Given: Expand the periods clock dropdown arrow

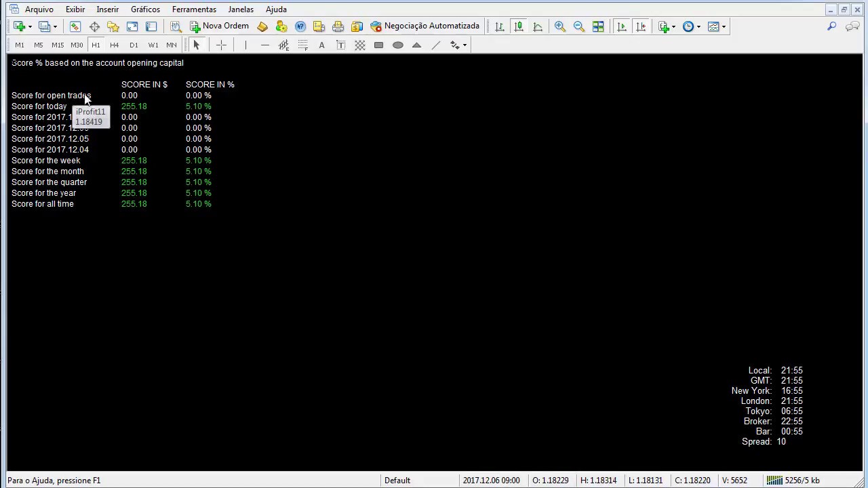Looking at the screenshot, I should (x=698, y=27).
